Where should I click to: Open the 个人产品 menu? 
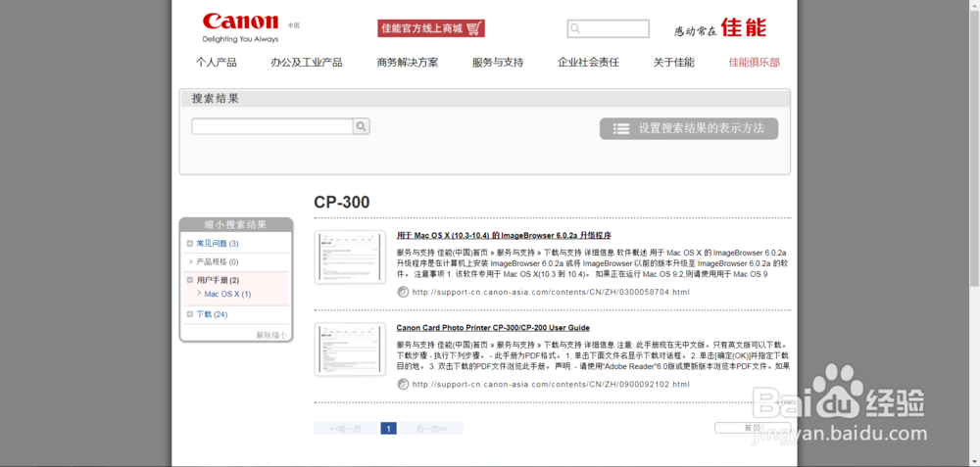point(217,63)
